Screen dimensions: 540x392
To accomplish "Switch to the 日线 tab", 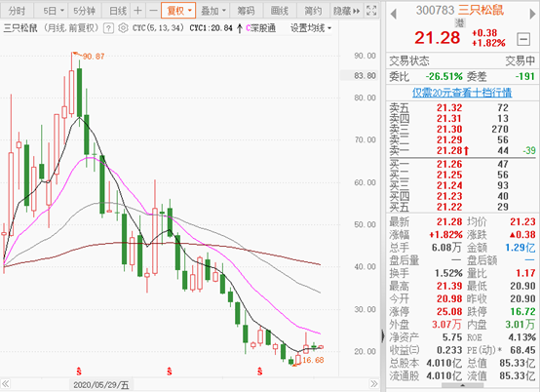I will [118, 11].
